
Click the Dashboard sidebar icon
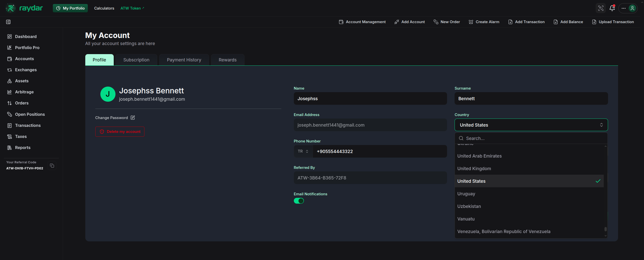tap(10, 36)
